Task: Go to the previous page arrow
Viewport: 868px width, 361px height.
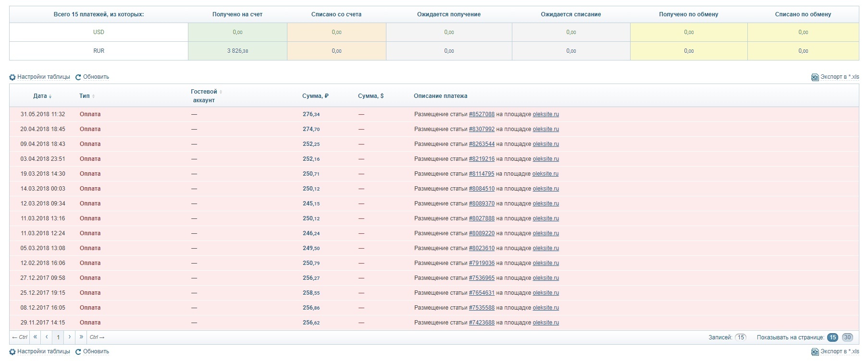Action: click(47, 337)
